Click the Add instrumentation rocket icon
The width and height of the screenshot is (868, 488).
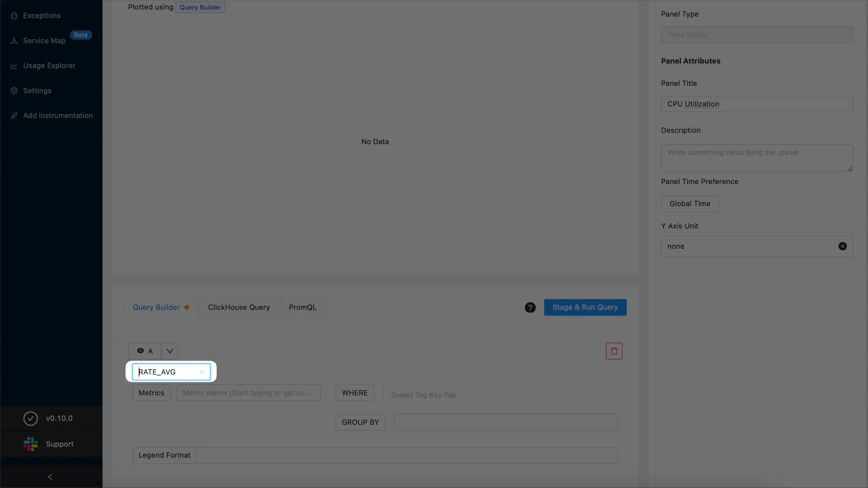coord(14,116)
